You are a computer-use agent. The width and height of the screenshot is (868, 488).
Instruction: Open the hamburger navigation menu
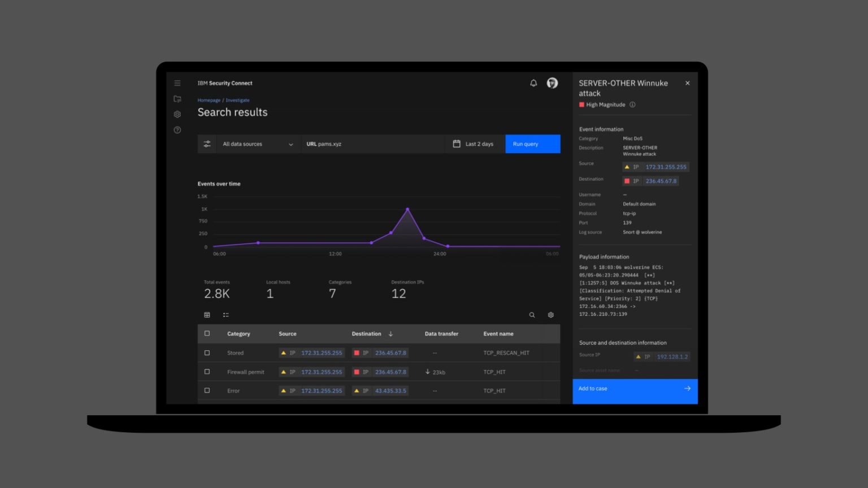(x=177, y=83)
